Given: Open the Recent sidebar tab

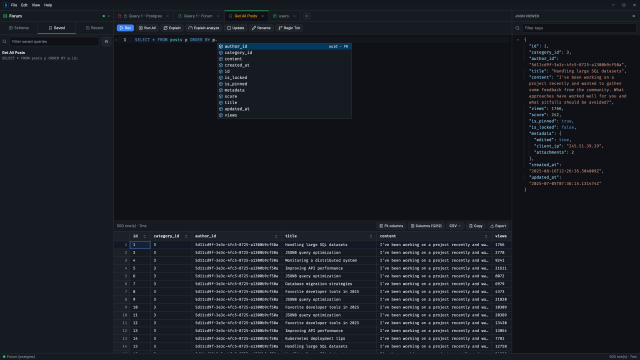Looking at the screenshot, I should pyautogui.click(x=94, y=28).
